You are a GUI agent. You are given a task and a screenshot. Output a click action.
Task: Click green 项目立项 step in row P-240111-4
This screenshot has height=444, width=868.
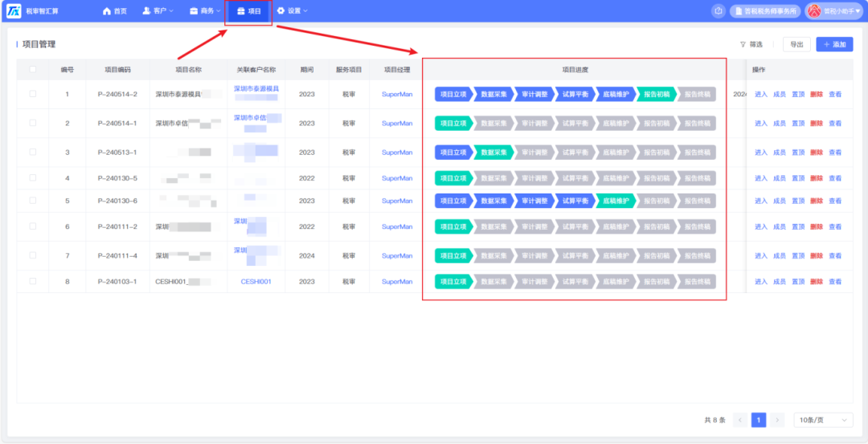coord(454,255)
